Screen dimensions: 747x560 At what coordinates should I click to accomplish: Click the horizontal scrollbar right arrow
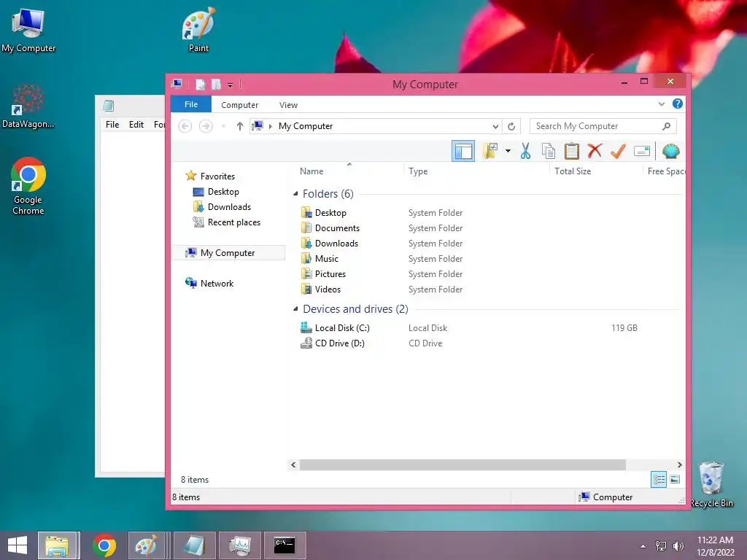coord(680,464)
